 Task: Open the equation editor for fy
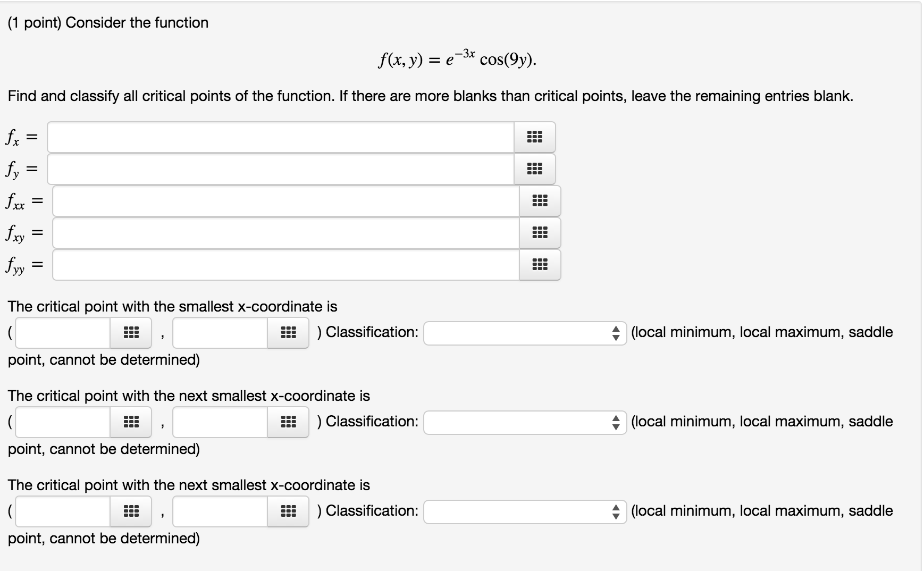(x=534, y=169)
